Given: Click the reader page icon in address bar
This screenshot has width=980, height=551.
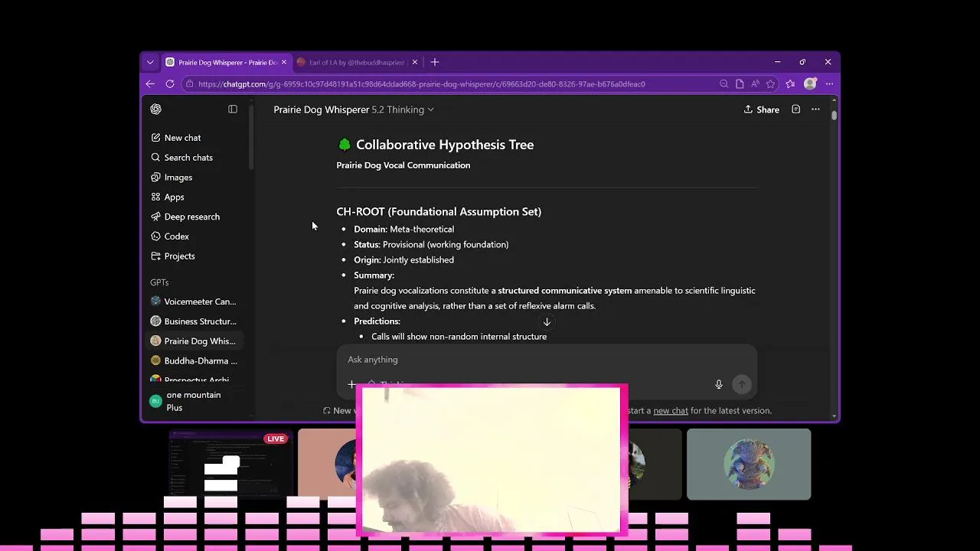Looking at the screenshot, I should (740, 84).
